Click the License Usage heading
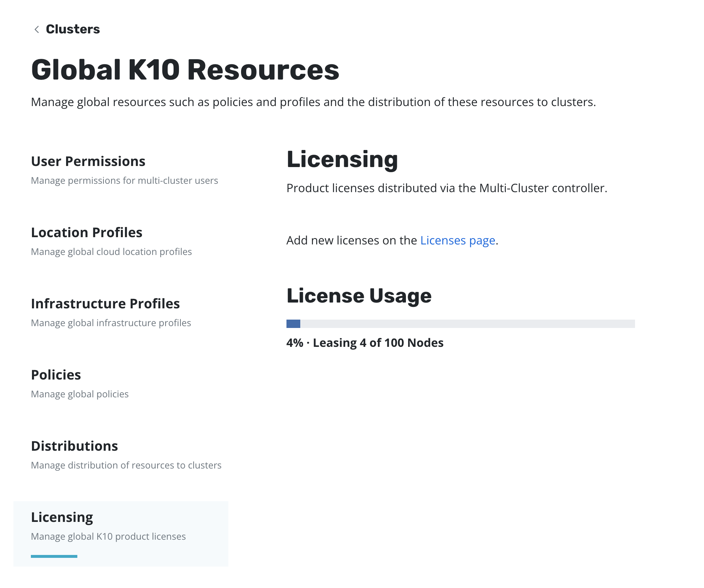This screenshot has width=704, height=588. [x=359, y=296]
